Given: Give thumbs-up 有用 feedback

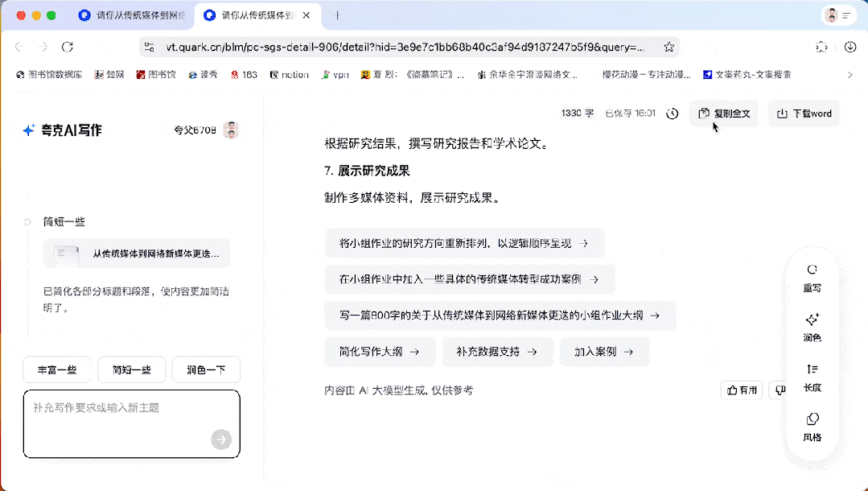Looking at the screenshot, I should 741,390.
